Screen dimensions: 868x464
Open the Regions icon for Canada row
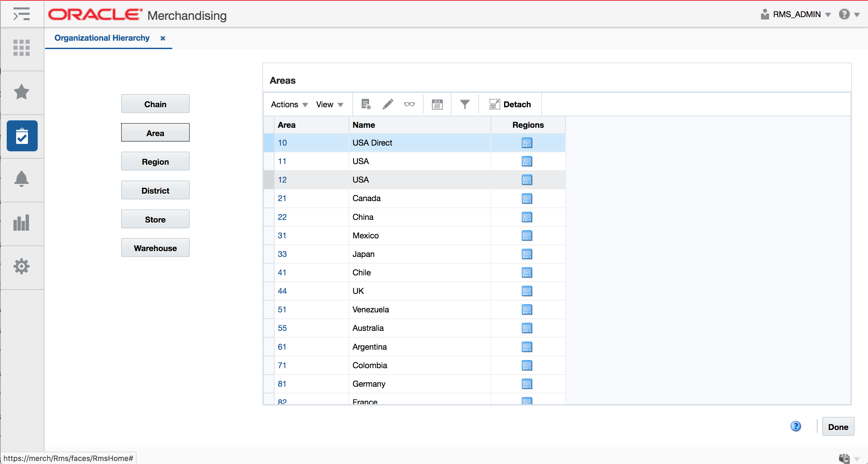point(527,198)
